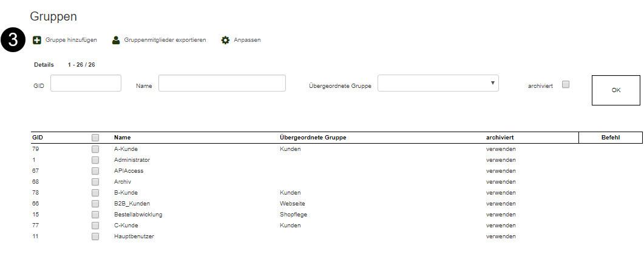The width and height of the screenshot is (644, 254).
Task: Sort by Übergeordnete Gruppe column header
Action: click(313, 138)
